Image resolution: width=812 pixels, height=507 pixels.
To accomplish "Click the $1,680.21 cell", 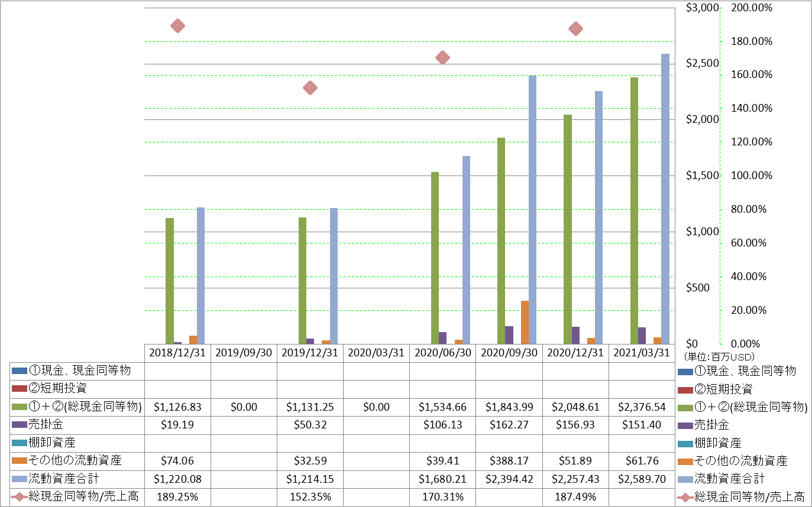I will point(442,479).
